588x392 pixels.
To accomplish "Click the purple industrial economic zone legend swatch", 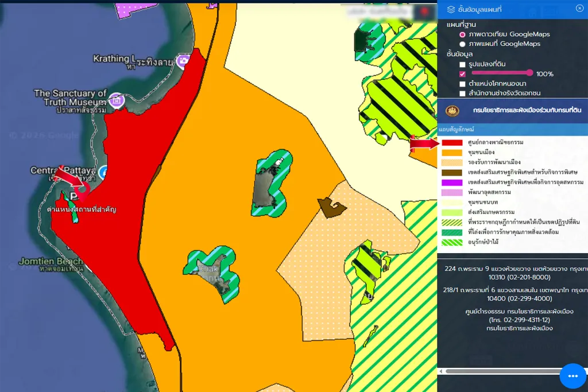I will pos(452,182).
